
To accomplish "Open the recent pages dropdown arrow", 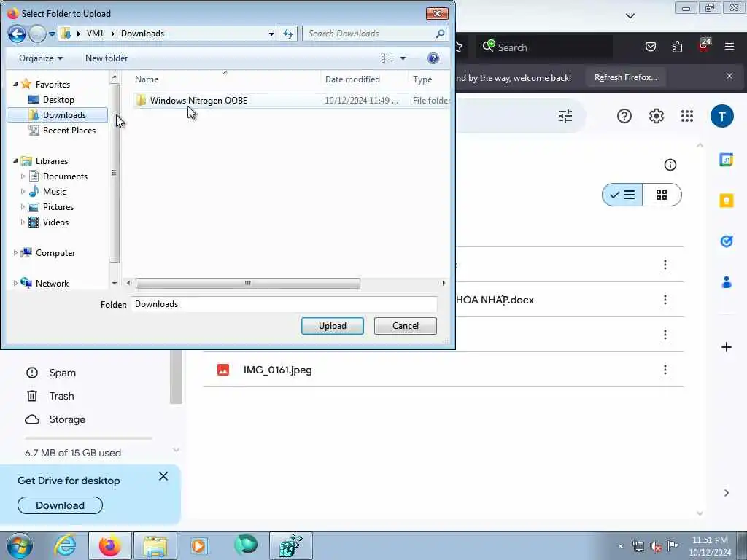I will [x=52, y=34].
